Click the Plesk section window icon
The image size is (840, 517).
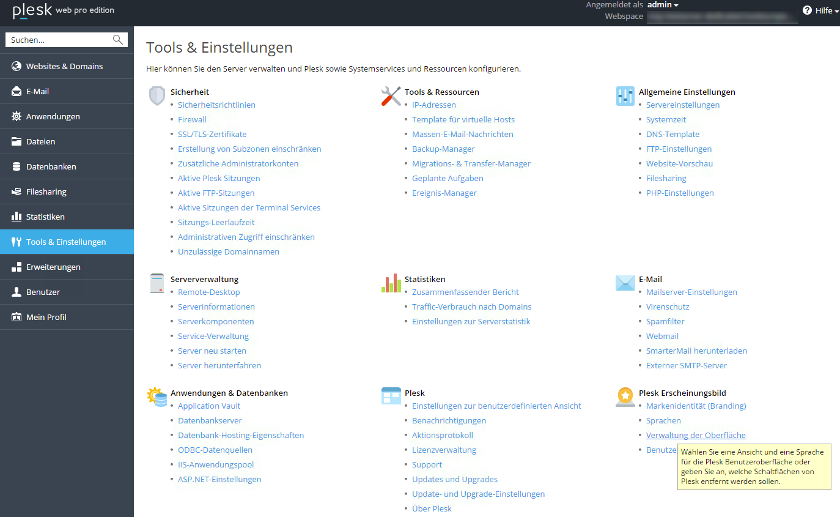point(391,396)
